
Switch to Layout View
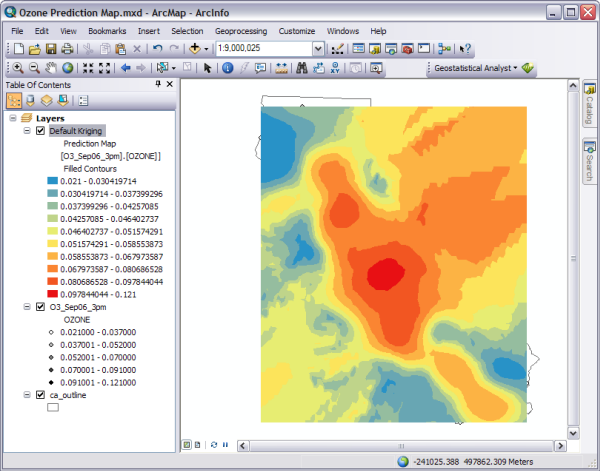click(x=197, y=445)
